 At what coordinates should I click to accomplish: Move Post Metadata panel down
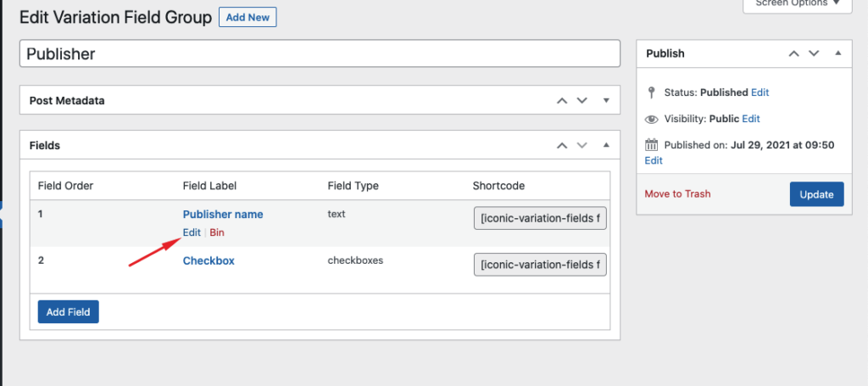pos(581,100)
